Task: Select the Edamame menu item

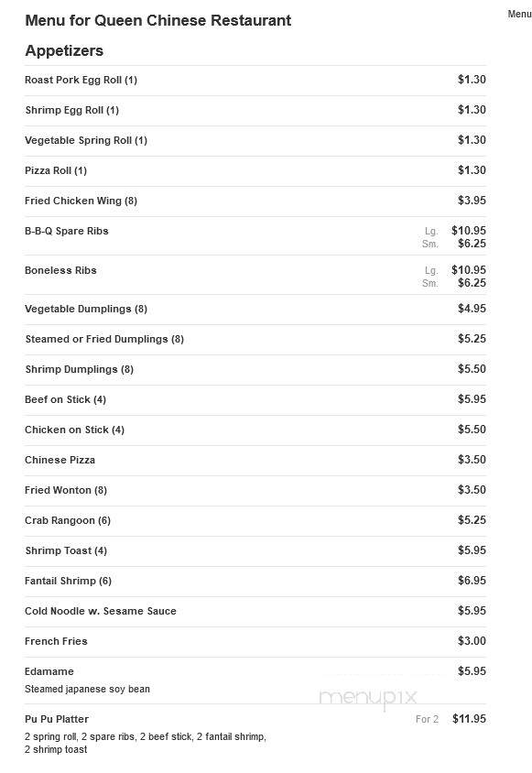Action: coord(49,671)
